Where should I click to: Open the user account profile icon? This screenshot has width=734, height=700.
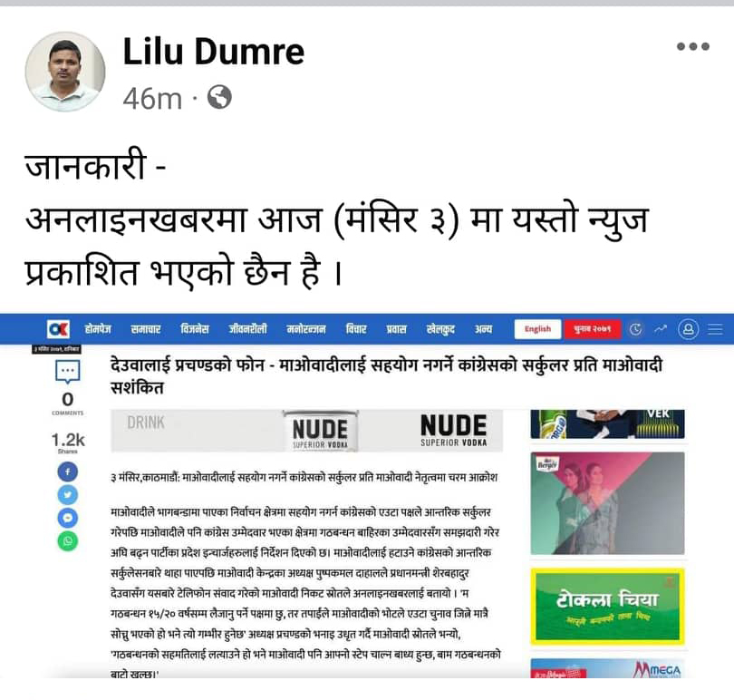(688, 329)
